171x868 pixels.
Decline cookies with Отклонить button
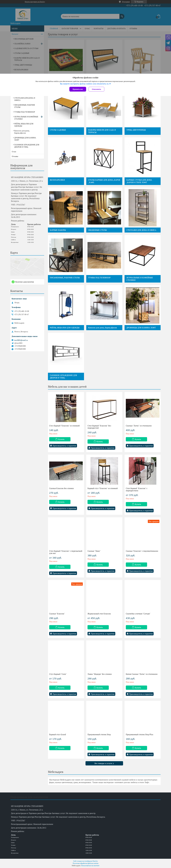point(97,89)
